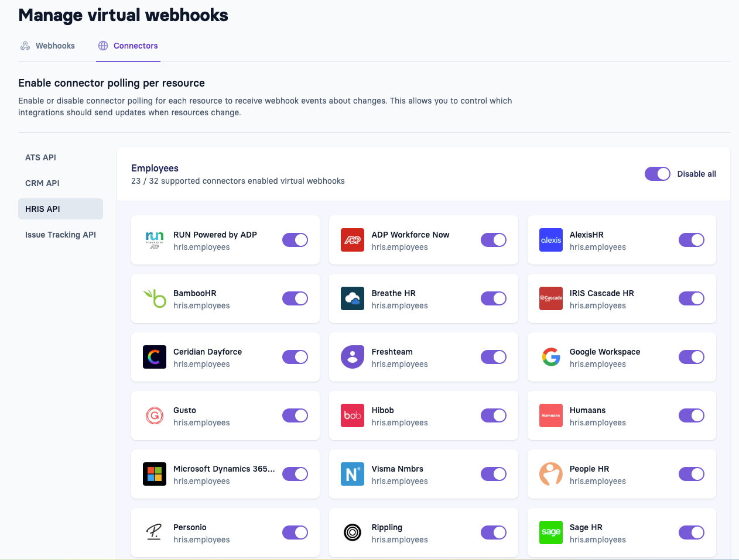Disable Personio employees polling
The image size is (739, 560).
click(x=295, y=532)
